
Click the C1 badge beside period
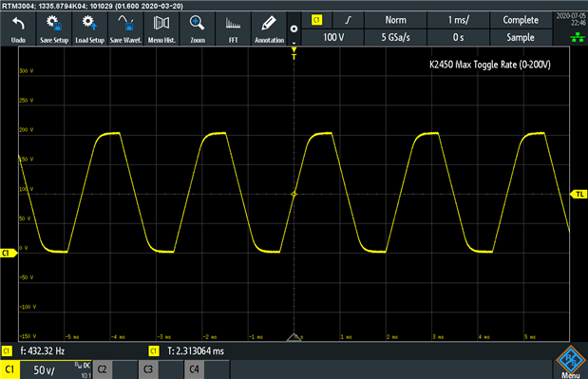[x=154, y=351]
